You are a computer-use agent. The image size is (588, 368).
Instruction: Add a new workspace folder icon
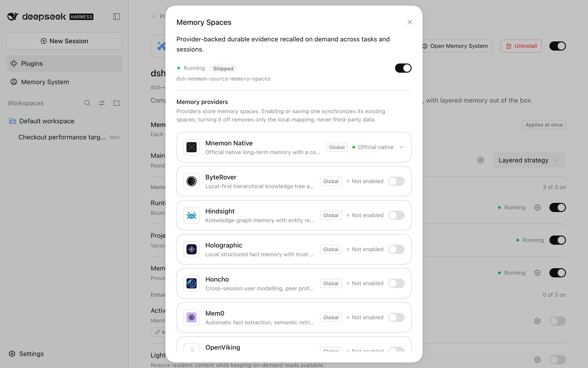(x=117, y=103)
